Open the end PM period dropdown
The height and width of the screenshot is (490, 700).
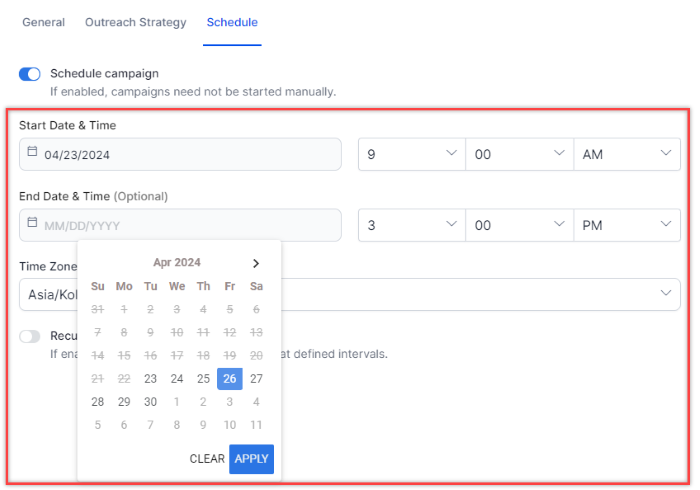click(x=626, y=225)
